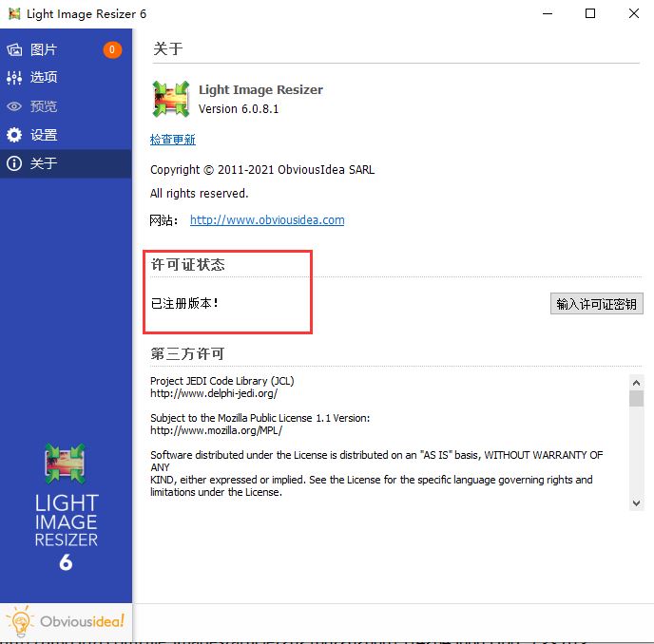Close the Light Image Resizer window
Viewport: 654px width, 644px height.
[x=633, y=13]
